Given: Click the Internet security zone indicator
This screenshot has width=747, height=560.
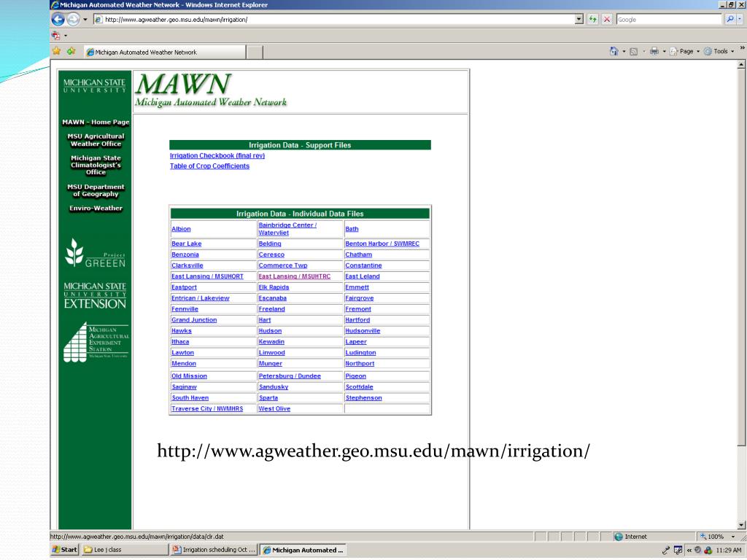Looking at the screenshot, I should [x=630, y=537].
